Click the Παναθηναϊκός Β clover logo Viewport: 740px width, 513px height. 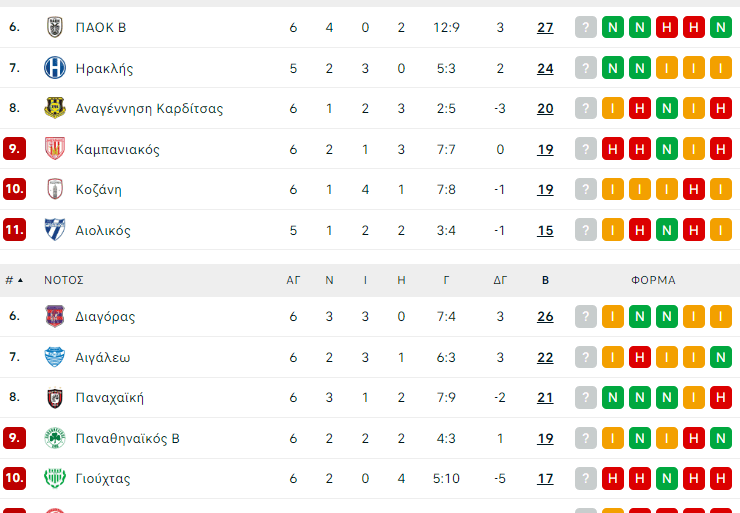click(x=54, y=438)
